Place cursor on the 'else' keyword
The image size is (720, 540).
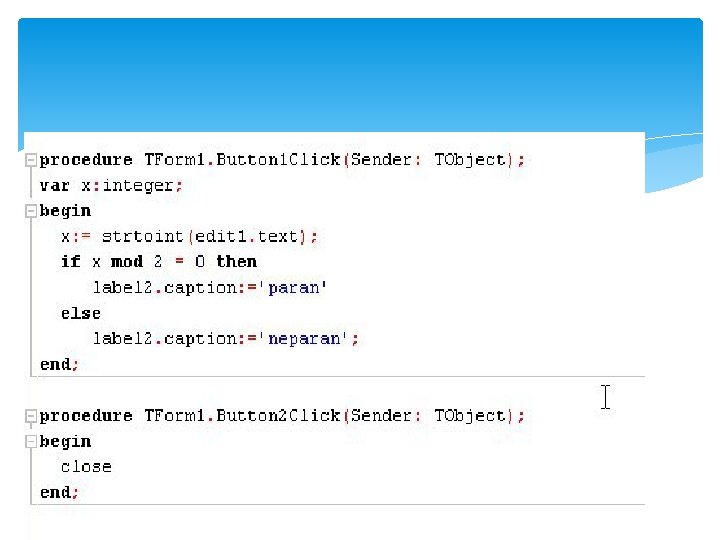coord(81,314)
